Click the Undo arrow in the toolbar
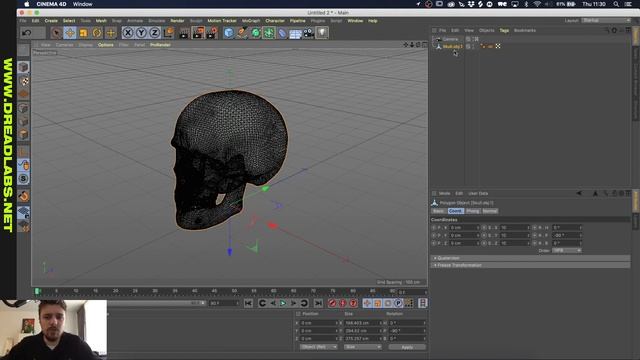640x360 pixels. pos(27,33)
